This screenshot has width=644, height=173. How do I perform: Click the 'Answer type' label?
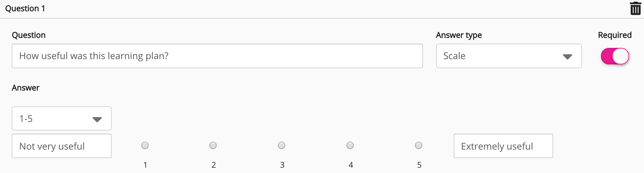click(459, 35)
